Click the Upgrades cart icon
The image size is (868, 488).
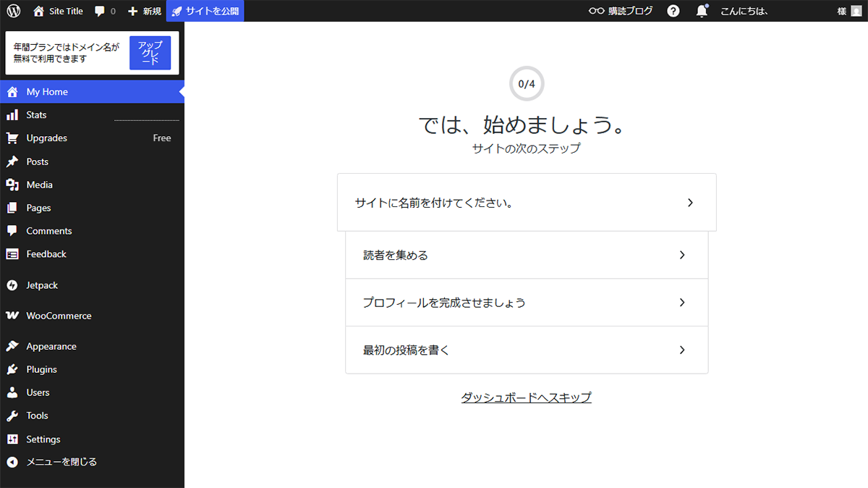tap(12, 138)
